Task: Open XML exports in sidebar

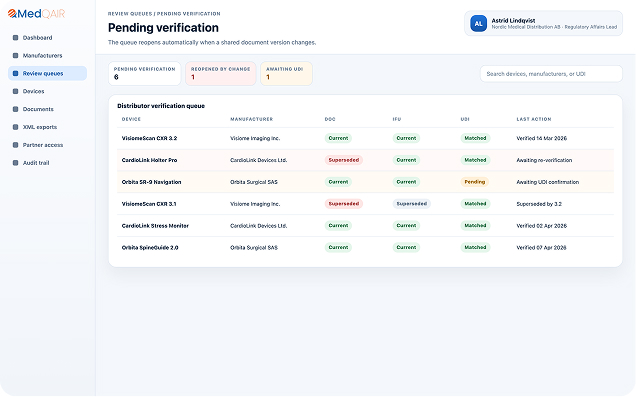Action: click(x=47, y=127)
